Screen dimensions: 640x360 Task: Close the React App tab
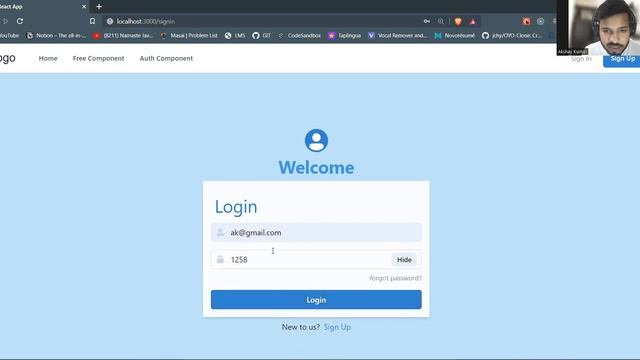pyautogui.click(x=84, y=7)
